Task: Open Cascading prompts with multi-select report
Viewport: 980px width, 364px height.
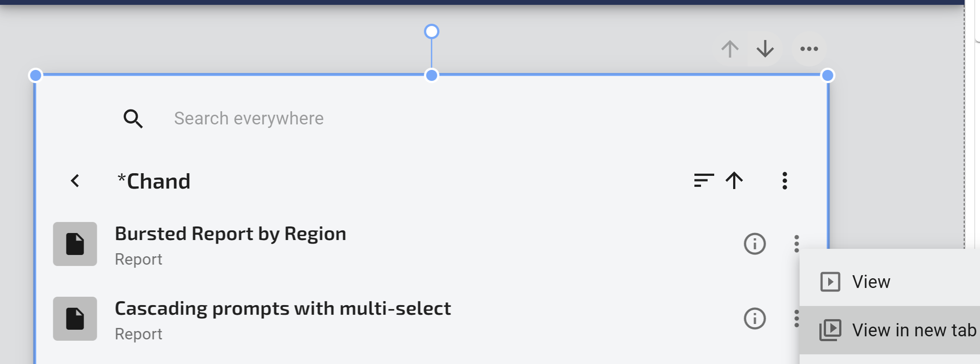Action: (x=283, y=309)
